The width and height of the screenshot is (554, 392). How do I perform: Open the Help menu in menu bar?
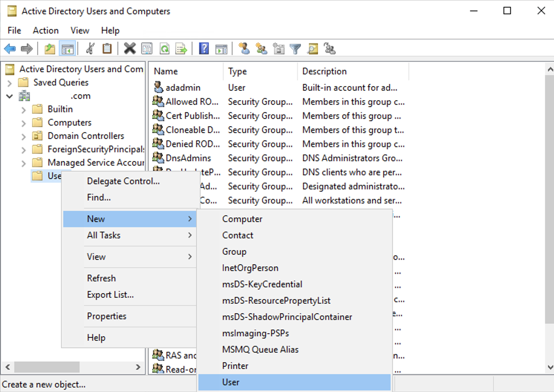110,30
